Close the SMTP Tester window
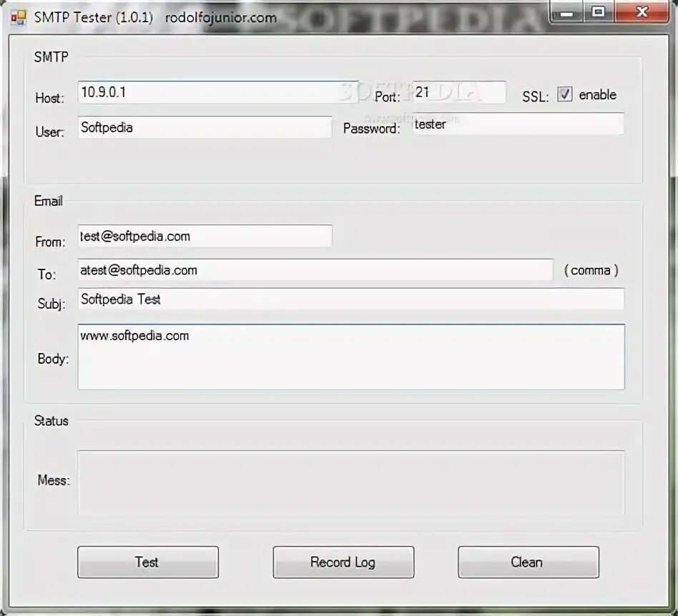 [642, 12]
